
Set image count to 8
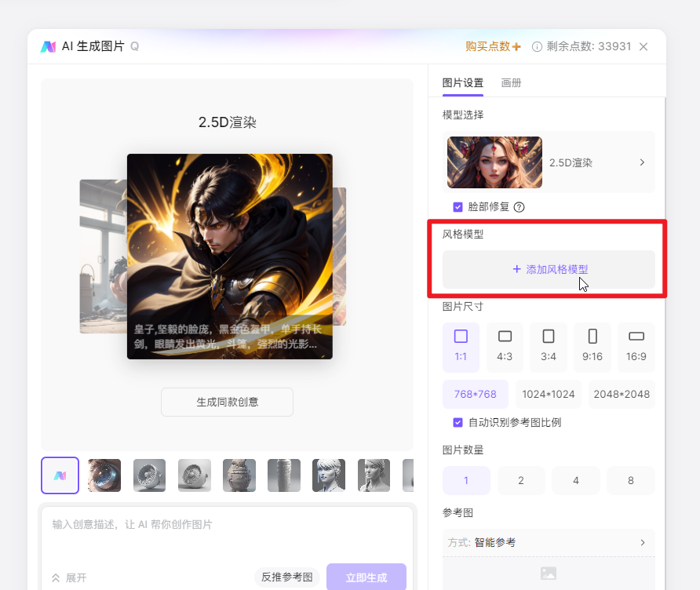[631, 480]
